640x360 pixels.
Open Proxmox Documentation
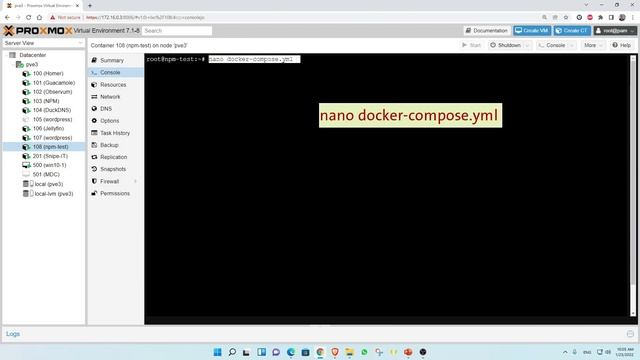[x=487, y=31]
